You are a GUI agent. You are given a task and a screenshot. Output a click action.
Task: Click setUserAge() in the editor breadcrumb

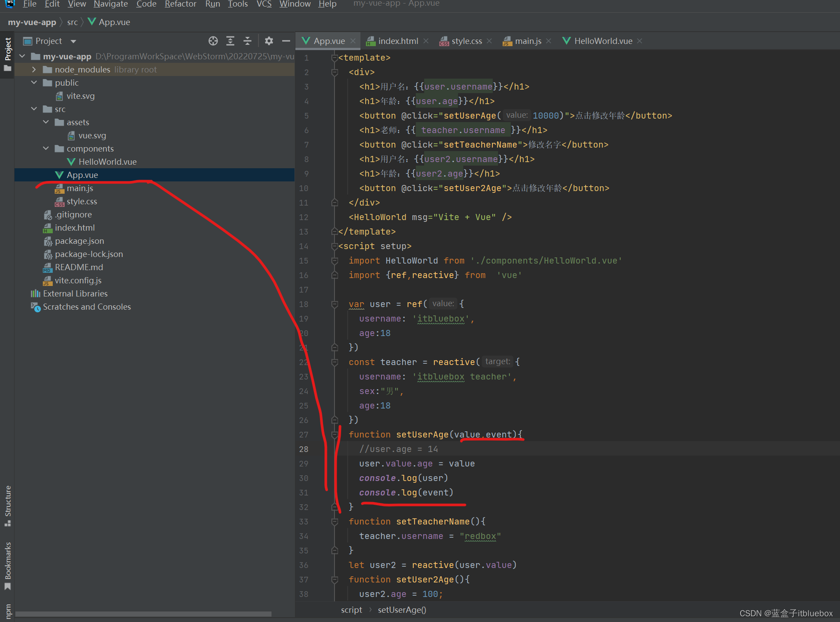[x=402, y=610]
